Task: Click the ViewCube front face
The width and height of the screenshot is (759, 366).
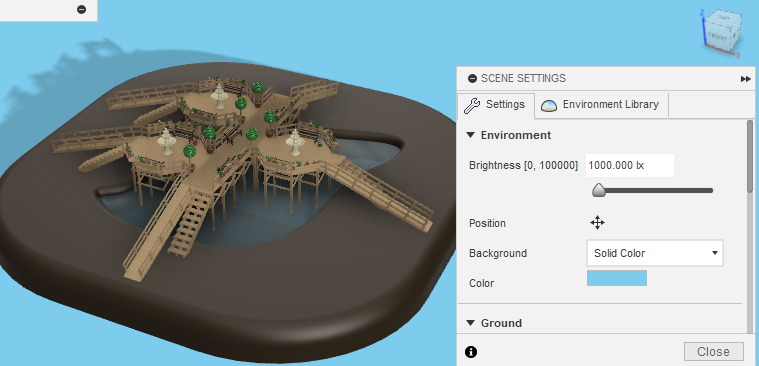Action: [717, 37]
